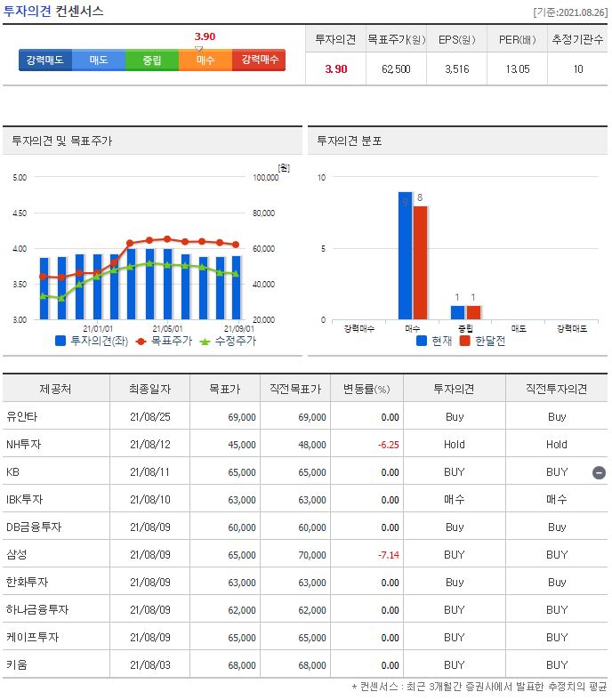Click the 투자의견 컨센서스 title
Screen dimensions: 612x700
pos(53,11)
